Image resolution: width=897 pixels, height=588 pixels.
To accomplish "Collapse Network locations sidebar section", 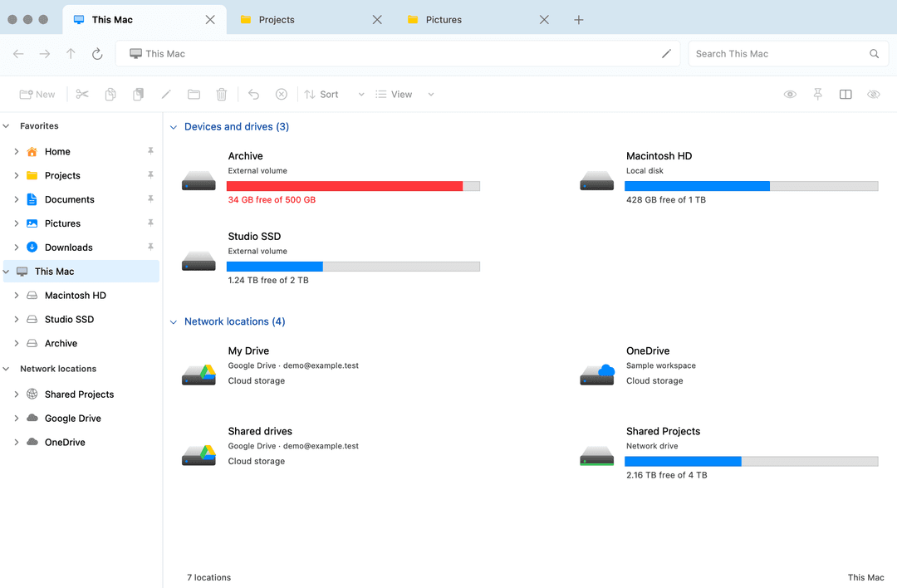I will [7, 369].
